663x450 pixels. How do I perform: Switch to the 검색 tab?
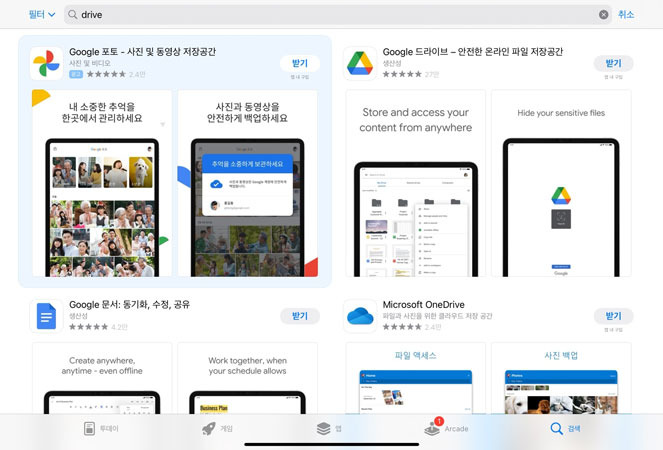tap(565, 428)
